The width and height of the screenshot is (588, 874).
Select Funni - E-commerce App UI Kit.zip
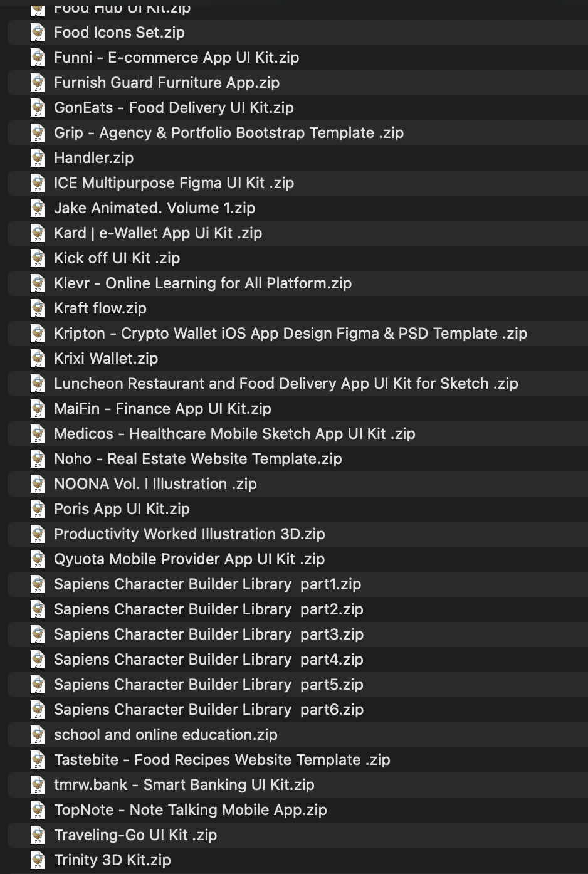tap(176, 58)
